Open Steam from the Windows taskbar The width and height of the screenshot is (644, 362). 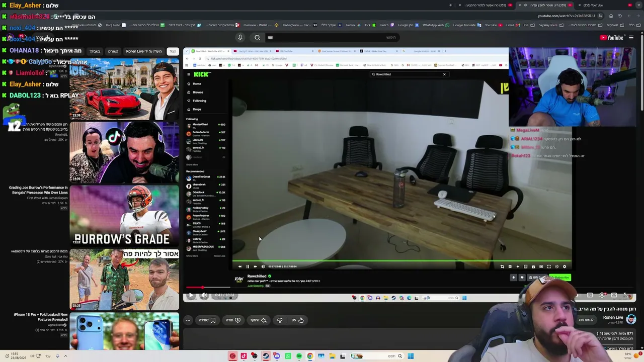tap(266, 356)
